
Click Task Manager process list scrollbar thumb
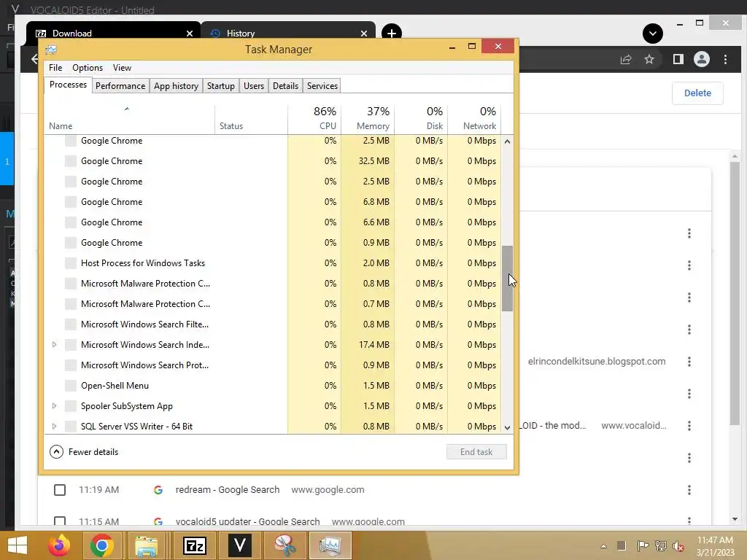click(508, 279)
